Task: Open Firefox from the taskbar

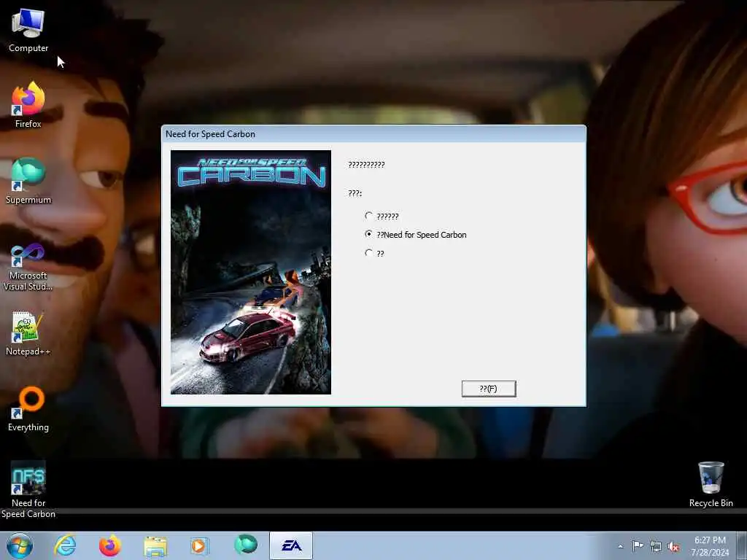Action: pyautogui.click(x=109, y=545)
